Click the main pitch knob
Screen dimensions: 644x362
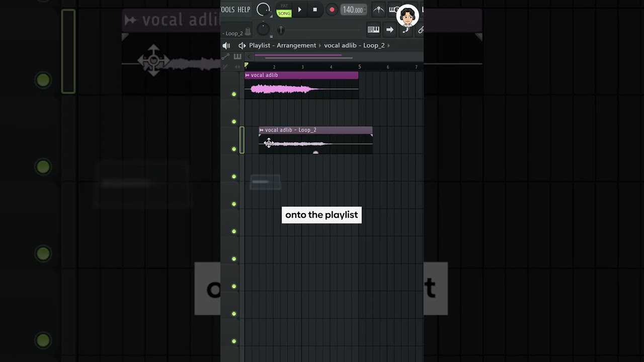[x=263, y=29]
